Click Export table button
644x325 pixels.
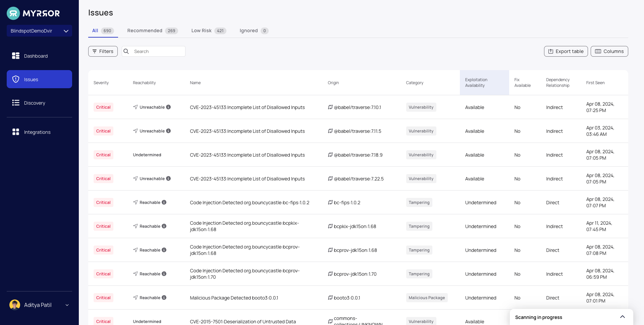point(566,51)
